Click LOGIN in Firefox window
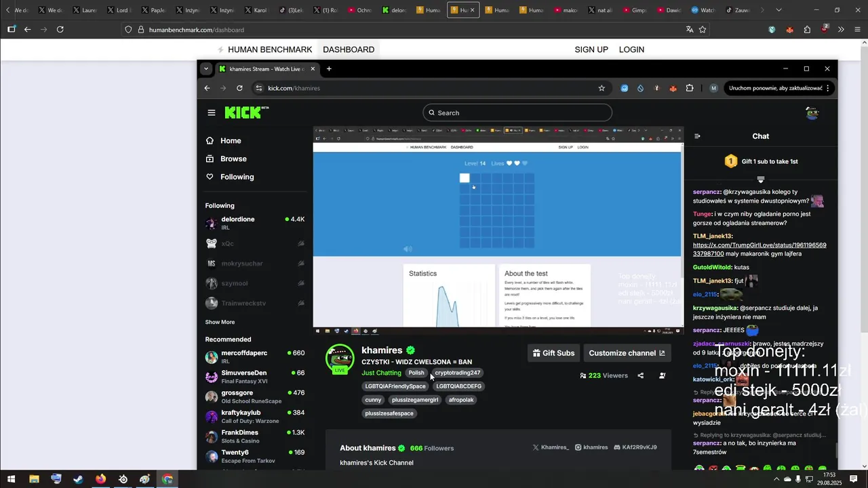The width and height of the screenshot is (868, 488). click(x=631, y=49)
